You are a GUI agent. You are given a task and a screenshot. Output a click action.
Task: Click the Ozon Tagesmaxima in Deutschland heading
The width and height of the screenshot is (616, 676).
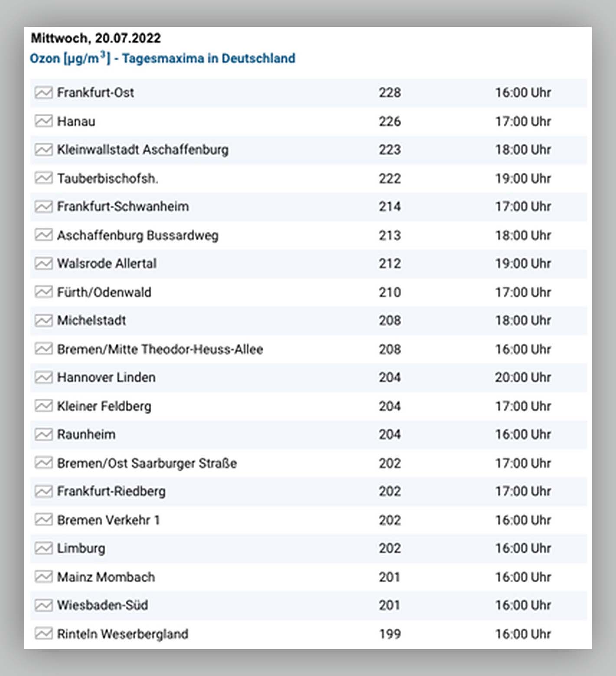[x=162, y=58]
